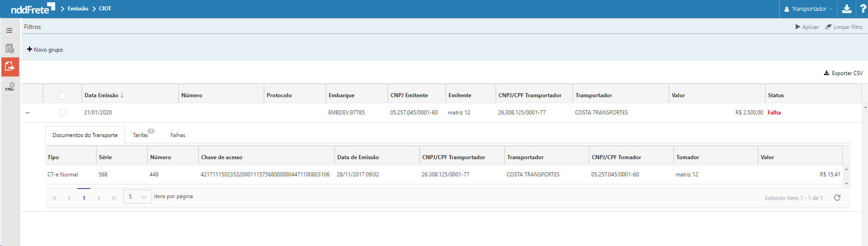Go to the next page arrow
868x246 pixels.
pyautogui.click(x=99, y=198)
